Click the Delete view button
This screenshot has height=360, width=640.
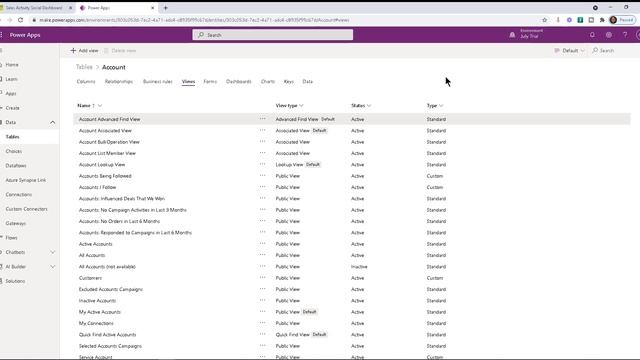point(120,51)
